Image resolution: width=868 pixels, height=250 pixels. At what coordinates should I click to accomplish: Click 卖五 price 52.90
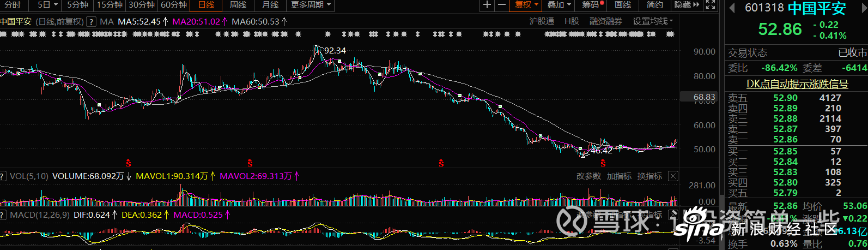point(785,98)
